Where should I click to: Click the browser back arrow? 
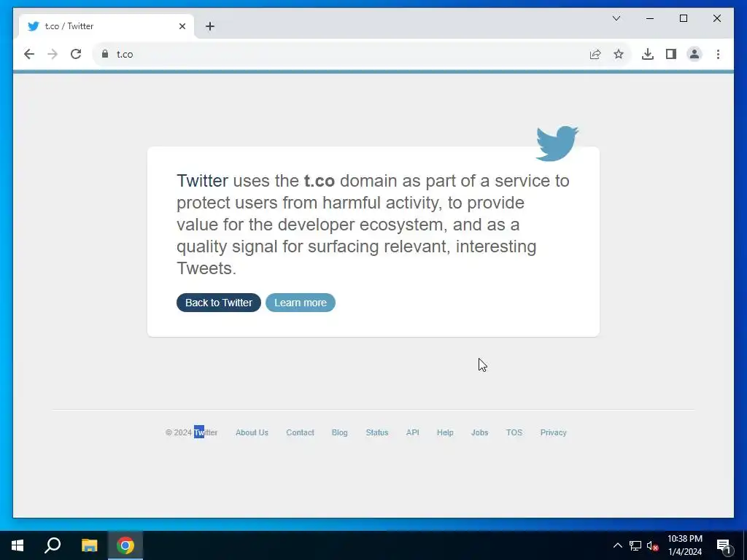pyautogui.click(x=29, y=54)
